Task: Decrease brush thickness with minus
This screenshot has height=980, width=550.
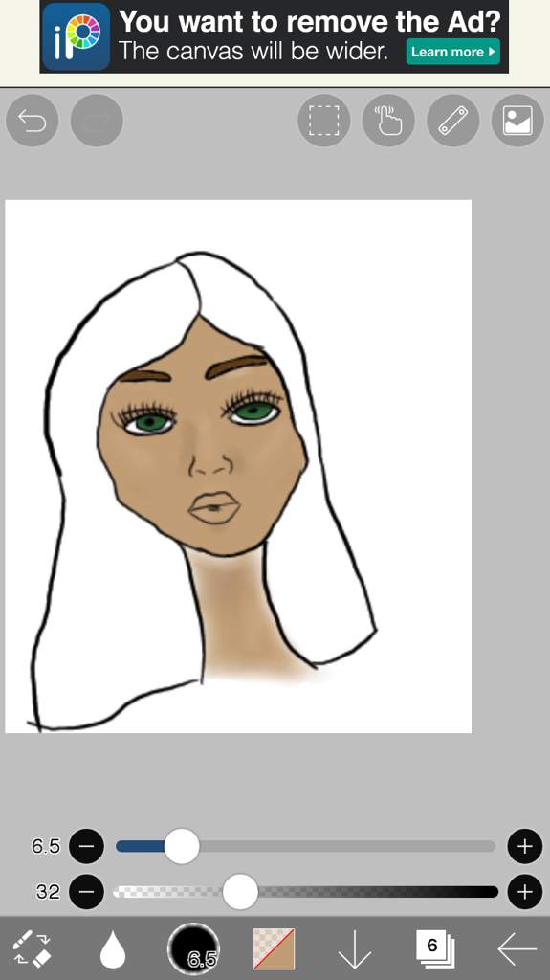Action: pyautogui.click(x=86, y=846)
